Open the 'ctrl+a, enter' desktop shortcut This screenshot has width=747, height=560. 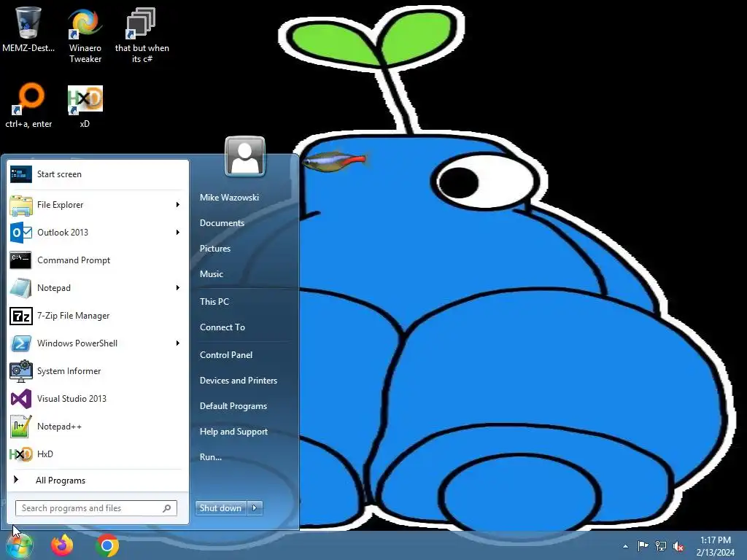(x=28, y=105)
